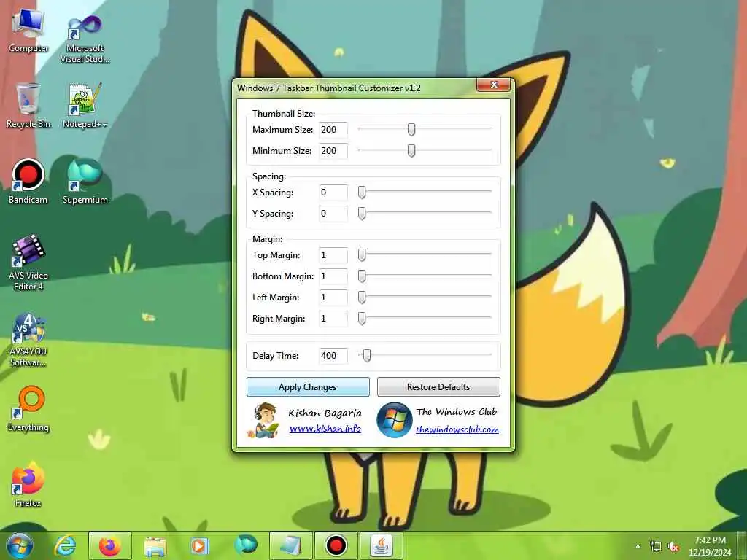Select the Supermium desktop shortcut
The height and width of the screenshot is (560, 747).
pos(85,182)
